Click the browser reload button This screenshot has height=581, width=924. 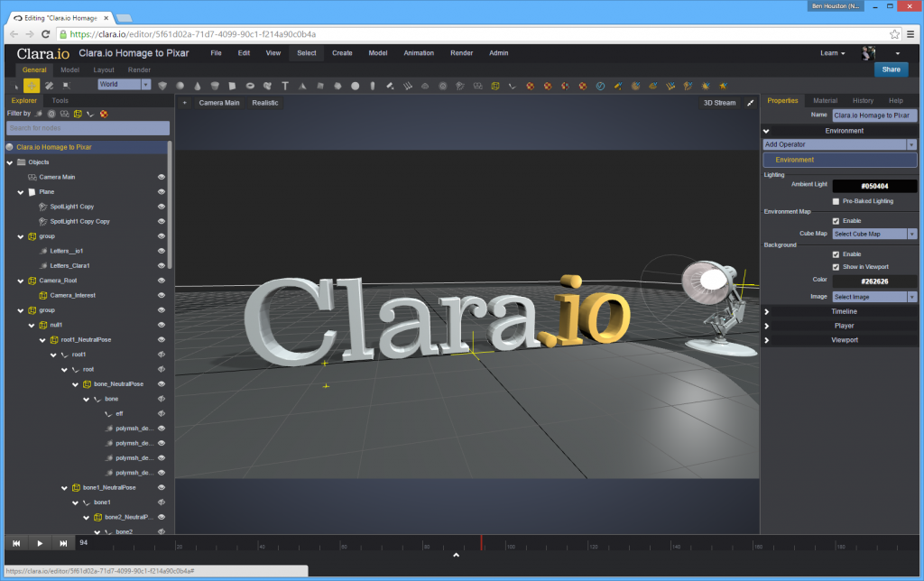point(45,34)
